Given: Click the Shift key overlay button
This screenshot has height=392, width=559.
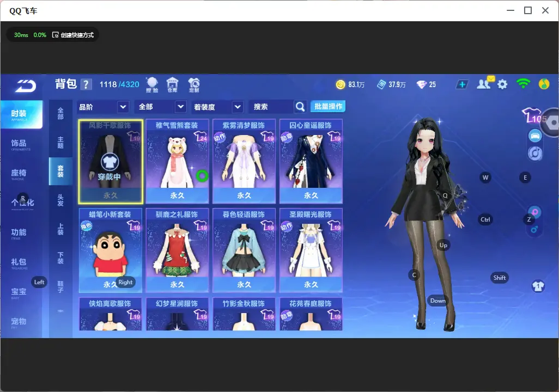Looking at the screenshot, I should 500,278.
